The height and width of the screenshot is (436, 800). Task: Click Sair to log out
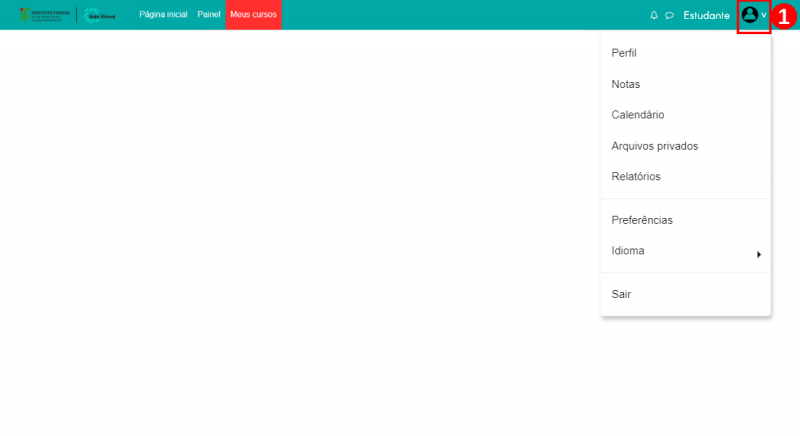coord(686,294)
